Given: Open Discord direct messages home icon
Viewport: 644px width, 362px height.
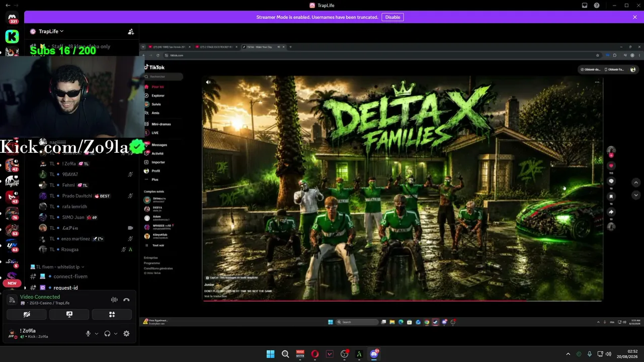Looking at the screenshot, I should tap(12, 18).
